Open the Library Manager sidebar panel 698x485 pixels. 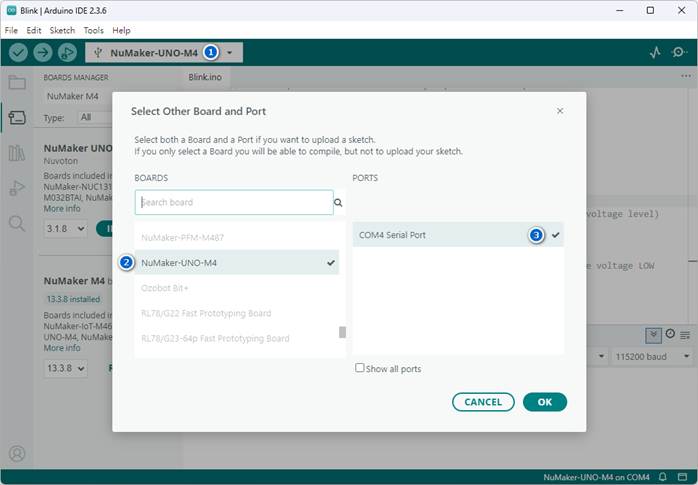(17, 152)
